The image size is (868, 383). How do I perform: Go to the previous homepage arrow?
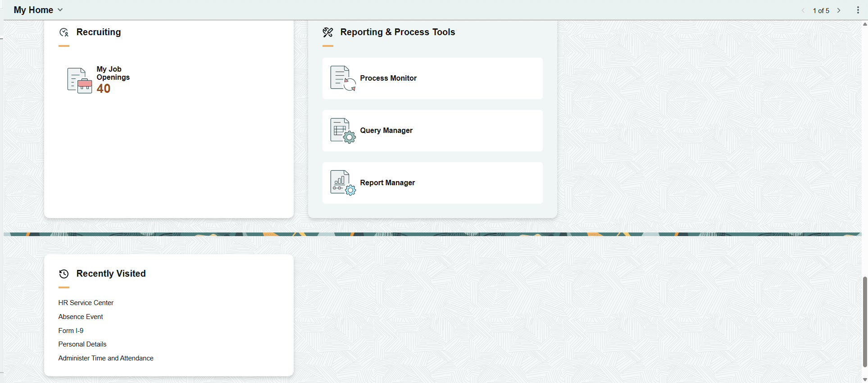pyautogui.click(x=803, y=10)
